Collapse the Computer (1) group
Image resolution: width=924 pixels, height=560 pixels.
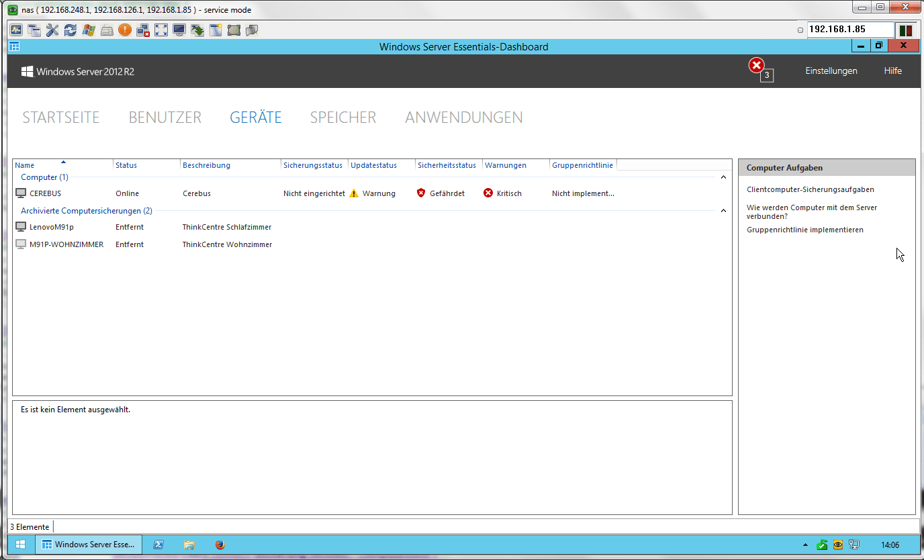[723, 177]
